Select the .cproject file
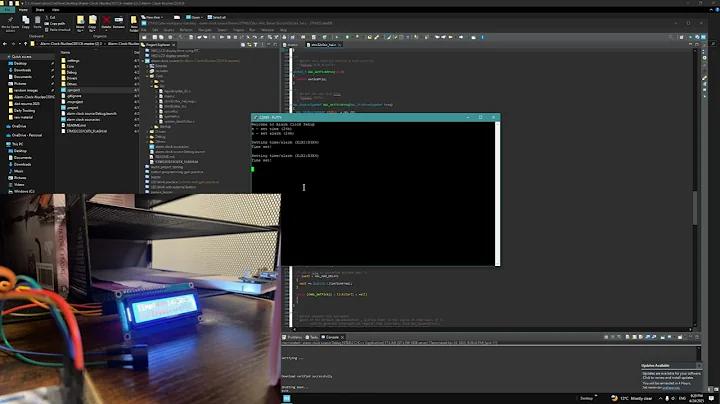This screenshot has height=404, width=720. pos(73,90)
